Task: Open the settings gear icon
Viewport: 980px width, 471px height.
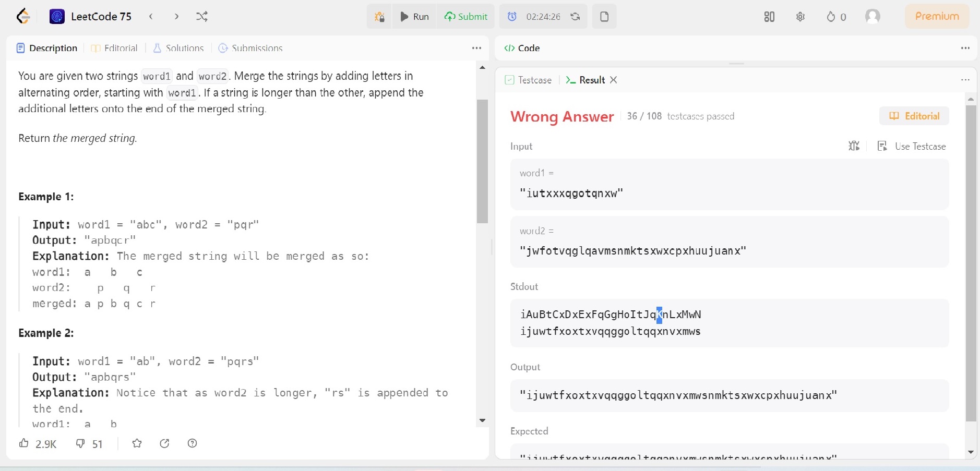Action: [800, 17]
